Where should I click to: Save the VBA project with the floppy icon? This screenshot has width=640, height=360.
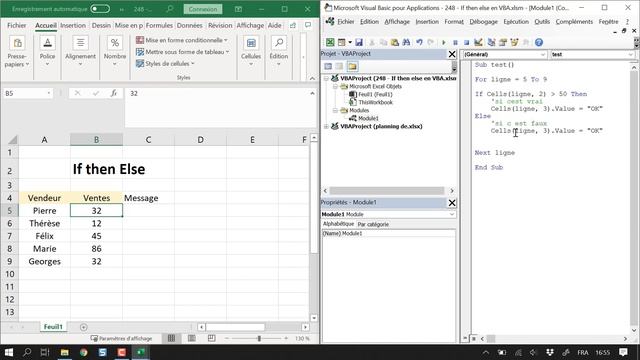[x=359, y=42]
